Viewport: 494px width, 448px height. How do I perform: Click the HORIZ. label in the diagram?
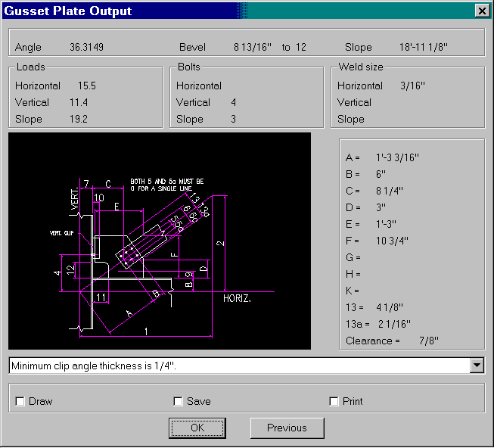[x=237, y=298]
